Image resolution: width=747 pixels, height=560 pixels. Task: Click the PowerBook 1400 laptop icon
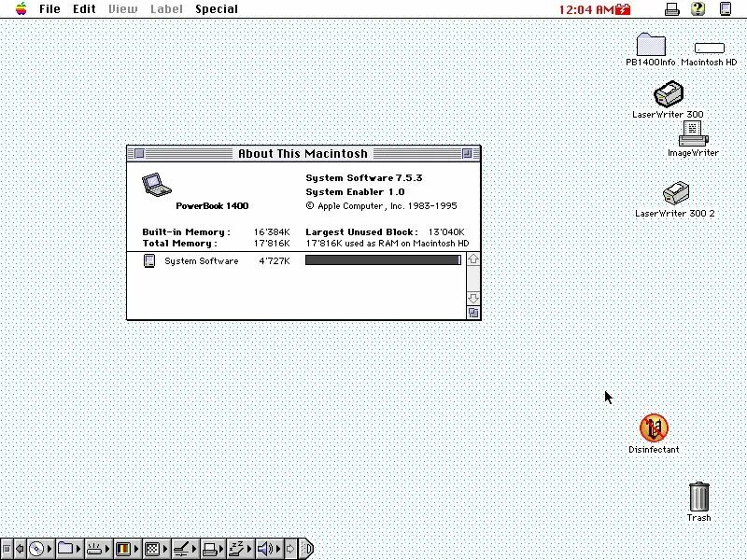click(156, 185)
